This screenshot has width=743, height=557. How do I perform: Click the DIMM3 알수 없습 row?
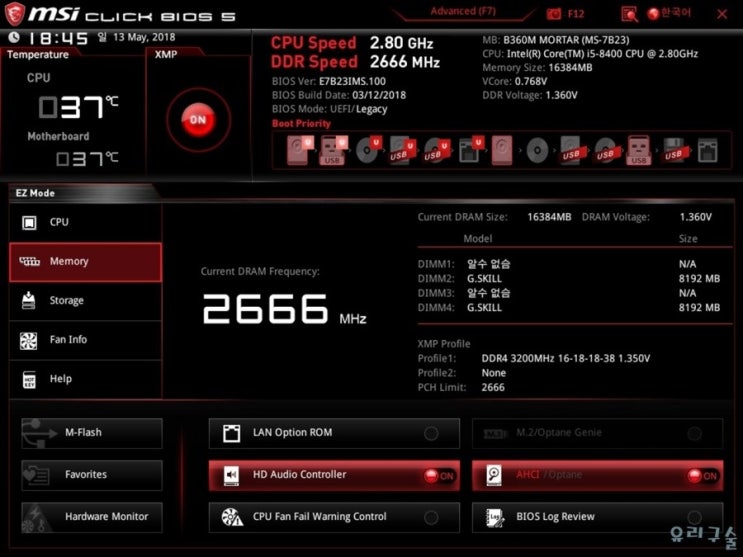coord(569,293)
